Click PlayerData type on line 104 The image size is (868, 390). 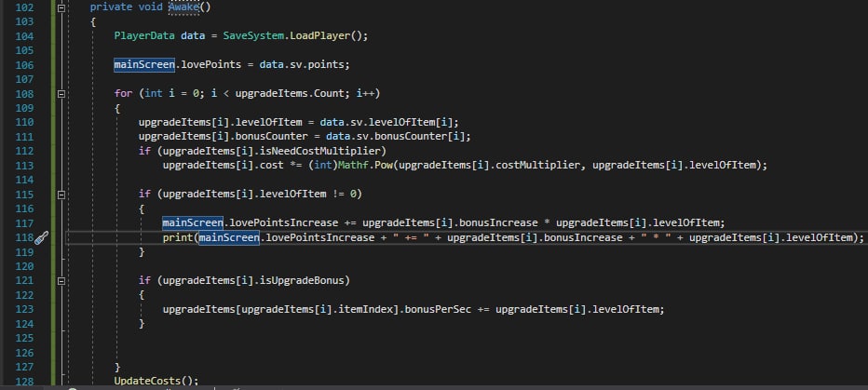click(x=144, y=36)
